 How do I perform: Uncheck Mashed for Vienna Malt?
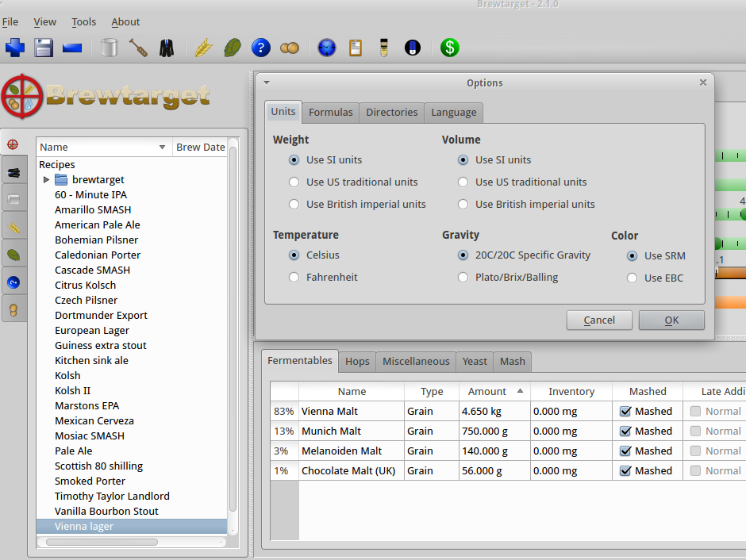tap(625, 411)
